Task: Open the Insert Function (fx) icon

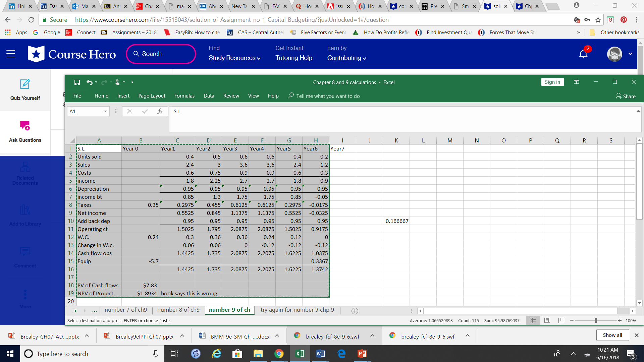Action: pyautogui.click(x=160, y=111)
